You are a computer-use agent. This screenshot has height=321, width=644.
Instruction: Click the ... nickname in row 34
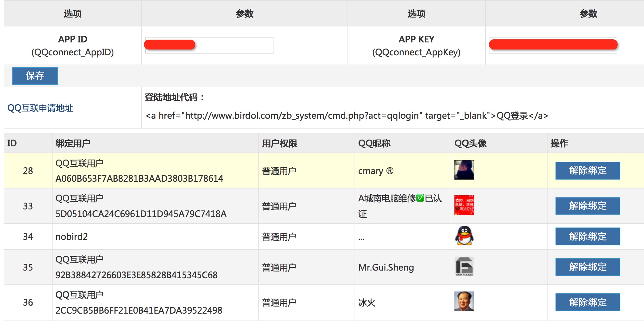[361, 238]
